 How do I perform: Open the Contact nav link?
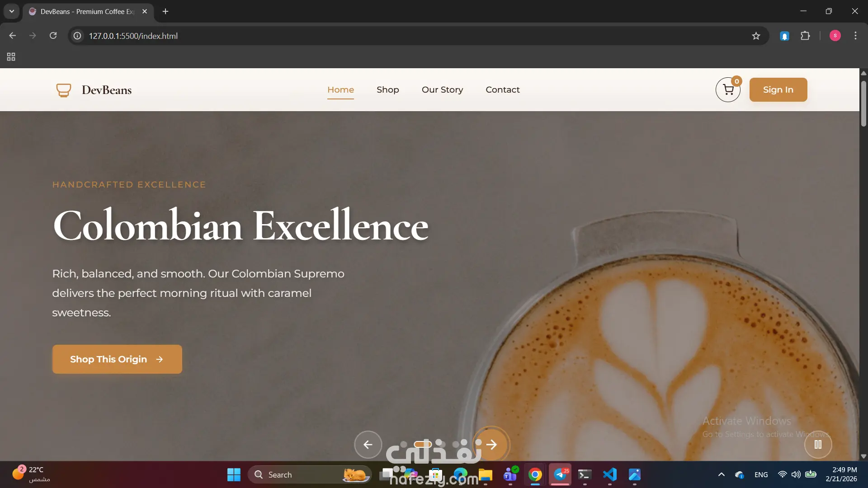[x=502, y=89]
